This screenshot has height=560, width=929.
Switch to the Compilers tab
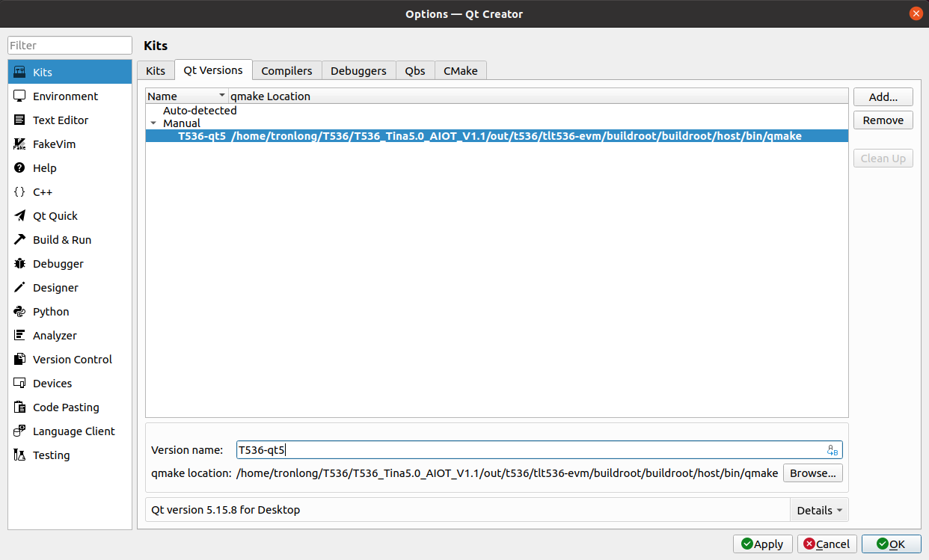coord(286,70)
